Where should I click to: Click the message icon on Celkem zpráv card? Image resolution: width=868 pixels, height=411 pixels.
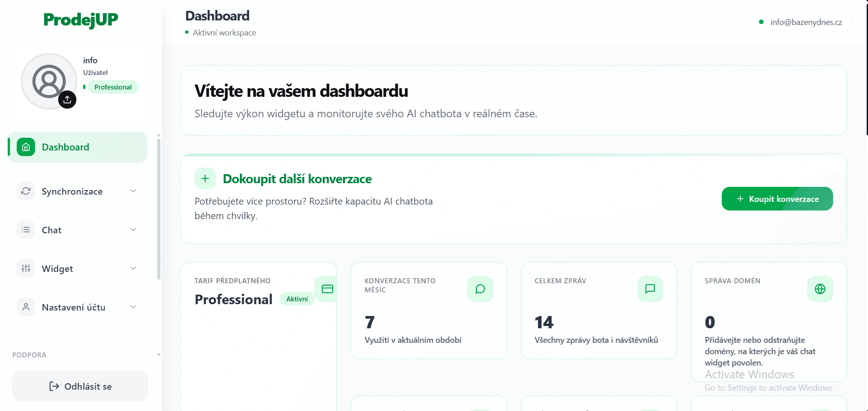[x=649, y=289]
